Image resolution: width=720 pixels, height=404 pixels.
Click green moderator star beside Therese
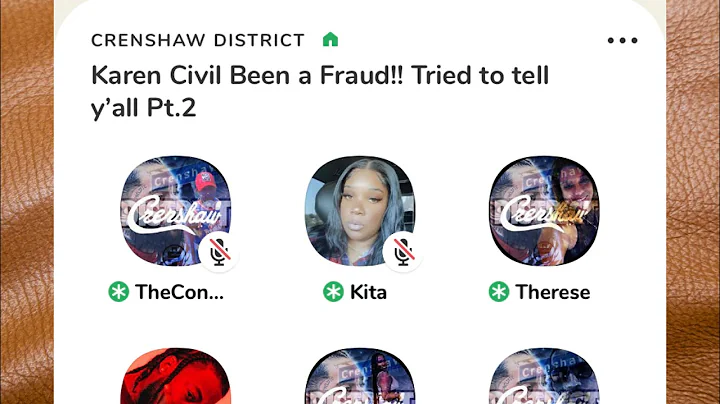click(499, 292)
